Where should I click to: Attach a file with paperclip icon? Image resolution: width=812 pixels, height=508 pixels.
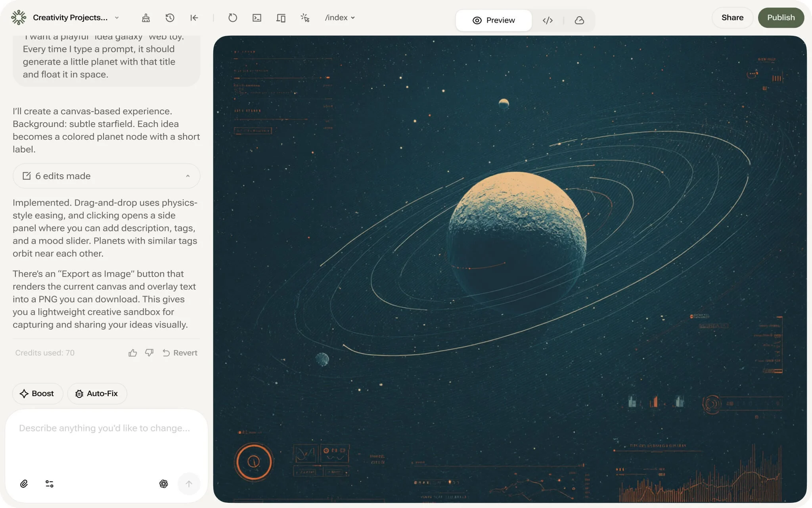[x=24, y=483]
